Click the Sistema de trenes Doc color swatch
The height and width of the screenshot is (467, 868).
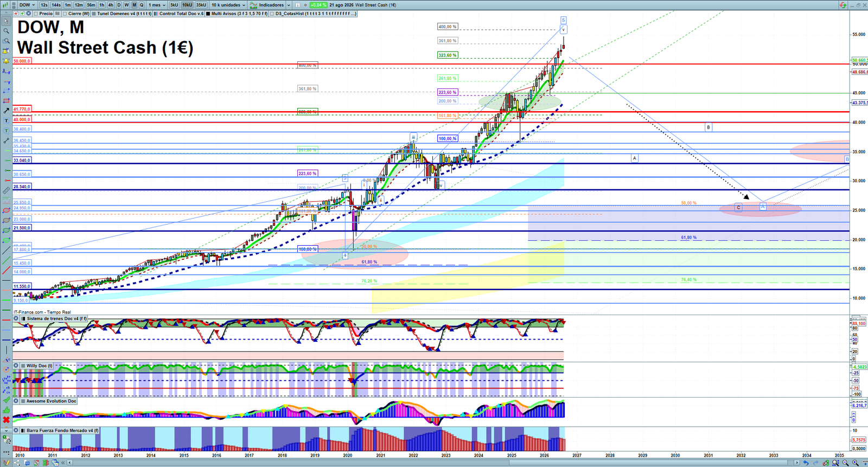tap(23, 318)
